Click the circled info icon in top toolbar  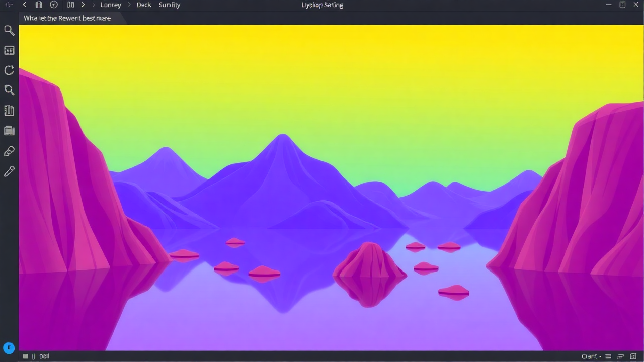tap(54, 5)
